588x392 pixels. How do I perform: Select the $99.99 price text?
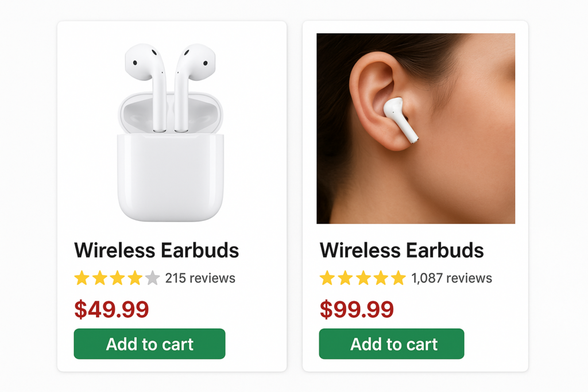[x=357, y=309]
